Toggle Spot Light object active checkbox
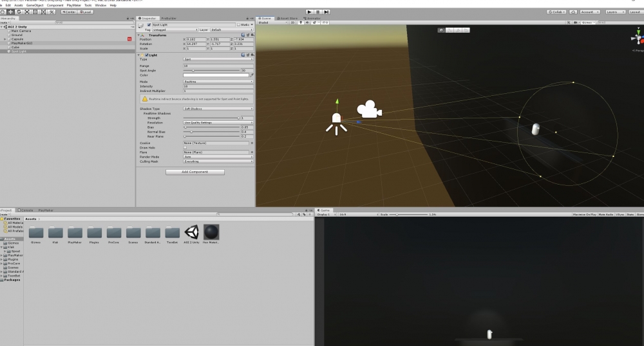644x346 pixels. coord(149,24)
